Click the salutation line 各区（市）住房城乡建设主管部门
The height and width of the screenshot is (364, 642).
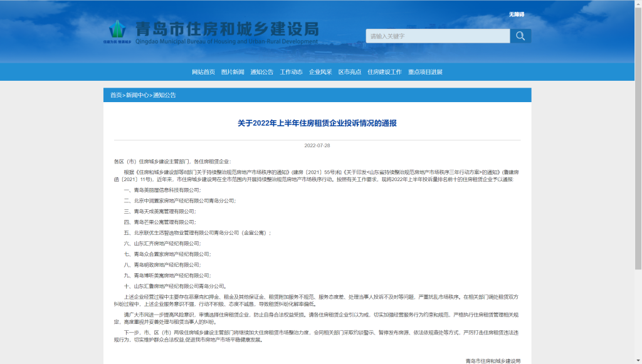click(x=173, y=162)
